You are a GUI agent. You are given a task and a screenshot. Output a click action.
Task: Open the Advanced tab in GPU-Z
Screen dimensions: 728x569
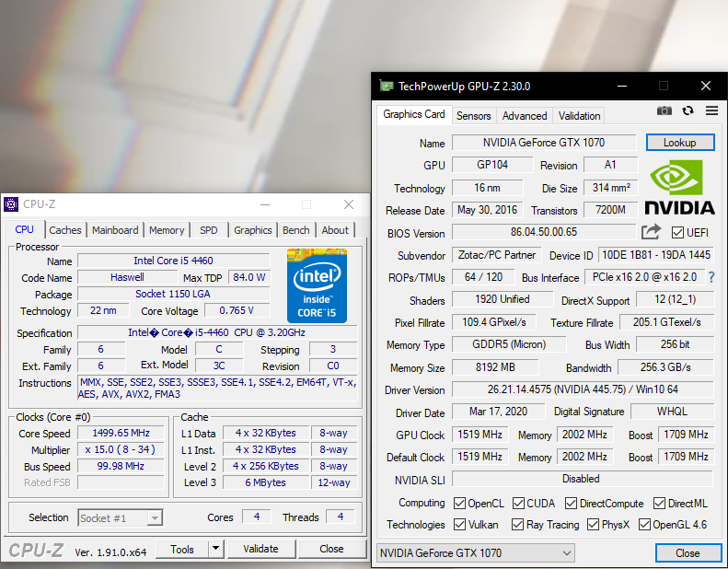click(x=525, y=116)
